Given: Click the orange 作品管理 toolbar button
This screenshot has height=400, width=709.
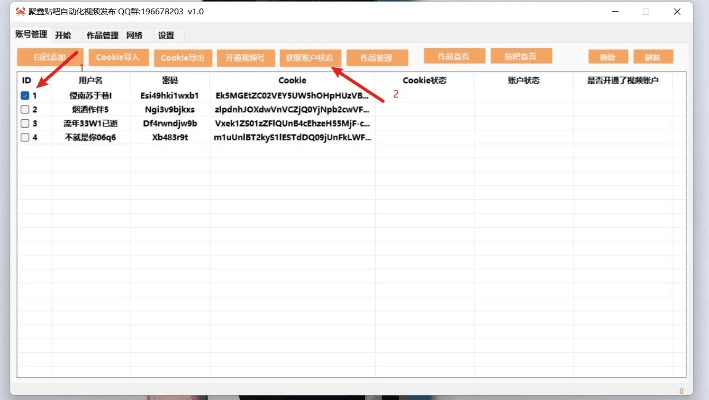Looking at the screenshot, I should (x=376, y=57).
